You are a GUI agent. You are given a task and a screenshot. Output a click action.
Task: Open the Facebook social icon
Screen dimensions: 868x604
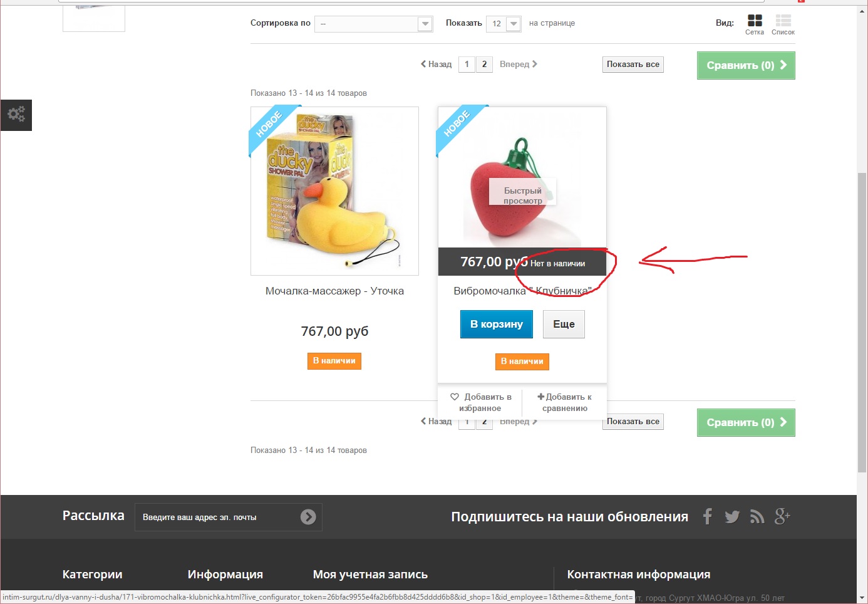[708, 516]
